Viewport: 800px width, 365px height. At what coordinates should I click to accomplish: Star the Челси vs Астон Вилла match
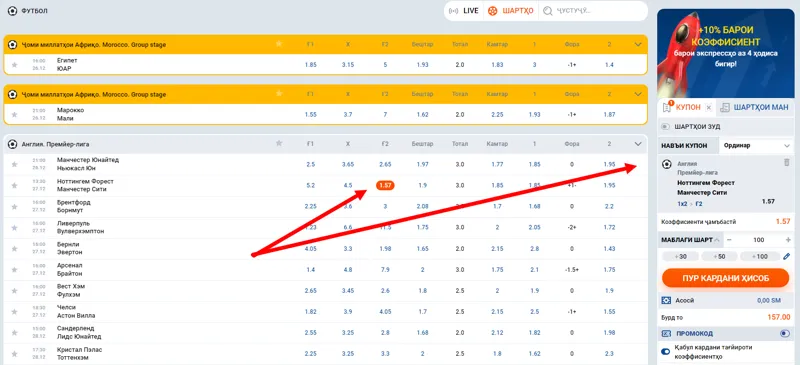pyautogui.click(x=14, y=311)
